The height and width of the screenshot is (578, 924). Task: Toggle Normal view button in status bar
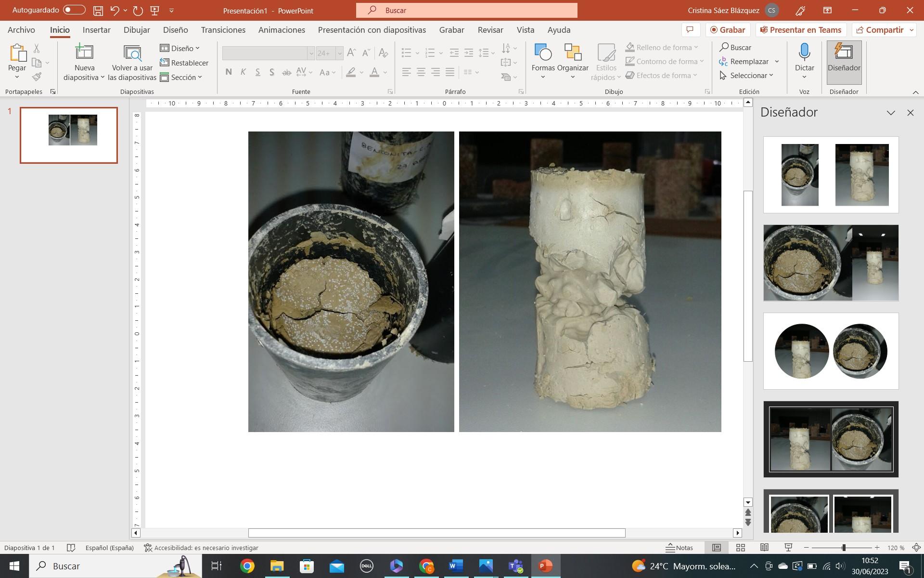click(x=717, y=548)
